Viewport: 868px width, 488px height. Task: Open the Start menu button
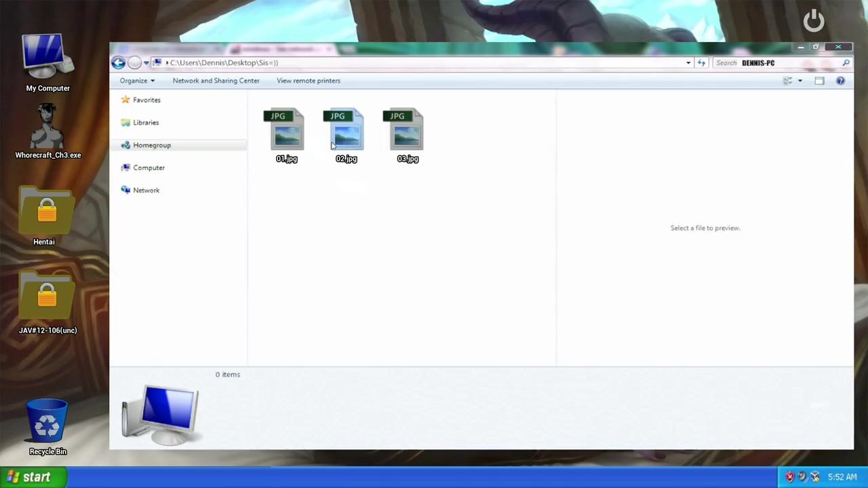pyautogui.click(x=33, y=477)
